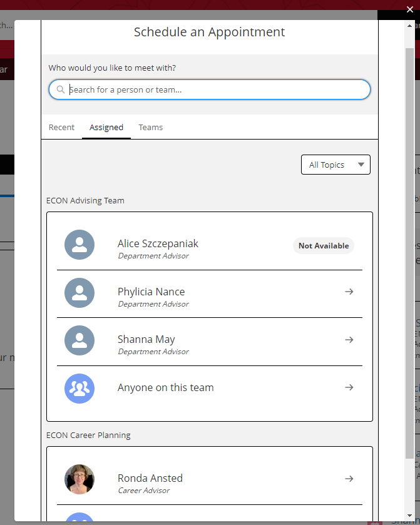Click the ECON Advising Team heading

(85, 201)
